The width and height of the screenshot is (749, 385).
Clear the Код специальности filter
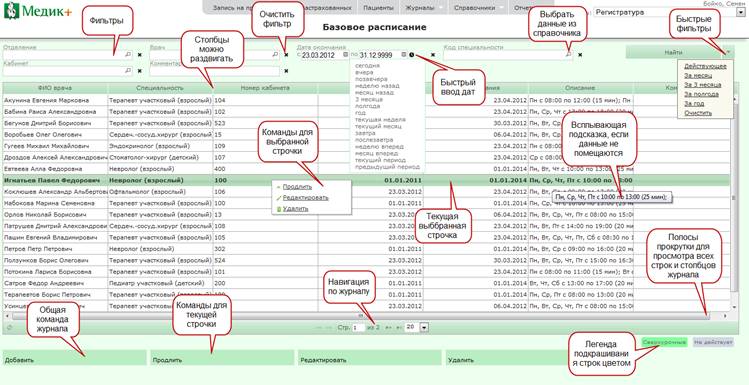tap(580, 55)
